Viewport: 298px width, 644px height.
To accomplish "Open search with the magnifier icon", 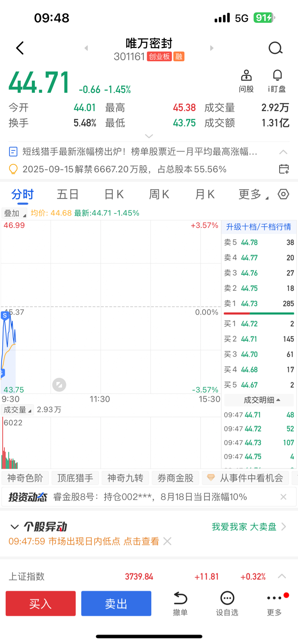I will pyautogui.click(x=275, y=48).
